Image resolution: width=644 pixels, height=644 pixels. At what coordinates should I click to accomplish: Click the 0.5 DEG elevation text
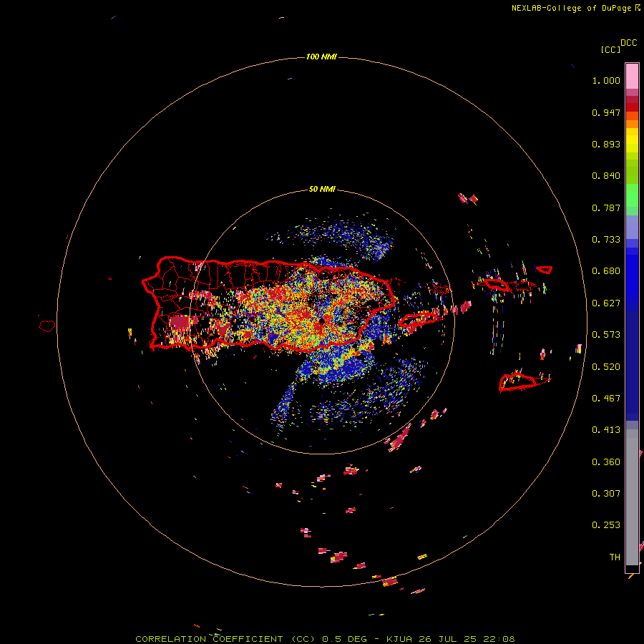click(x=344, y=639)
